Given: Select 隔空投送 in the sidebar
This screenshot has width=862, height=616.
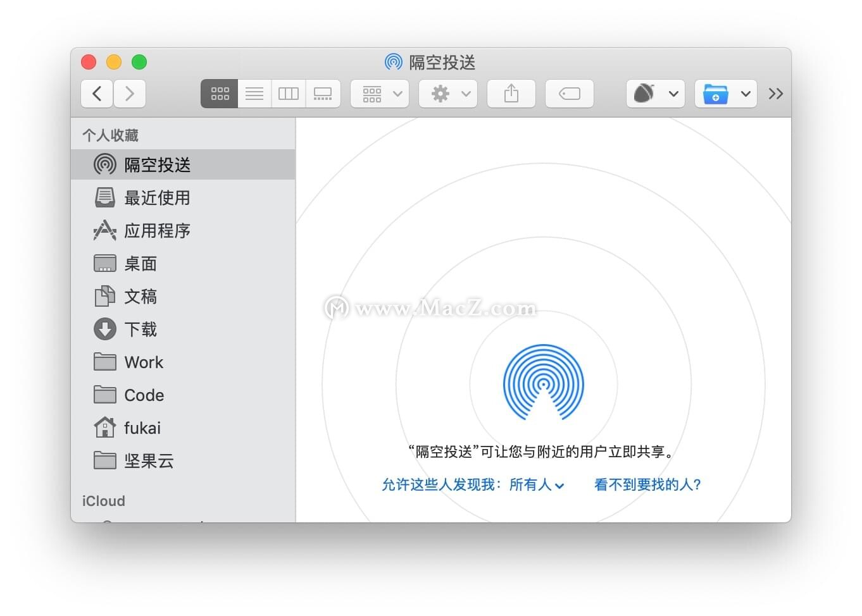Looking at the screenshot, I should click(183, 164).
